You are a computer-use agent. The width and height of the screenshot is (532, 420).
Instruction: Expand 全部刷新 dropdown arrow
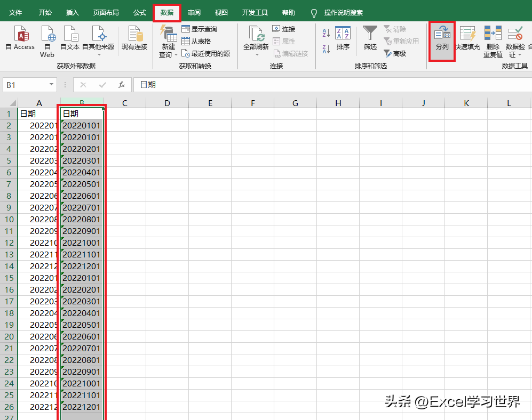257,55
